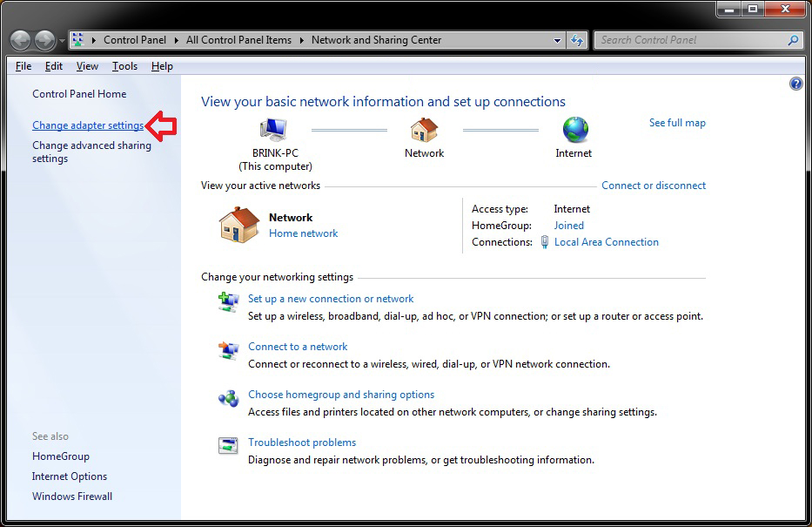This screenshot has height=527, width=812.
Task: Open the recent pages dropdown arrow
Action: [62, 40]
